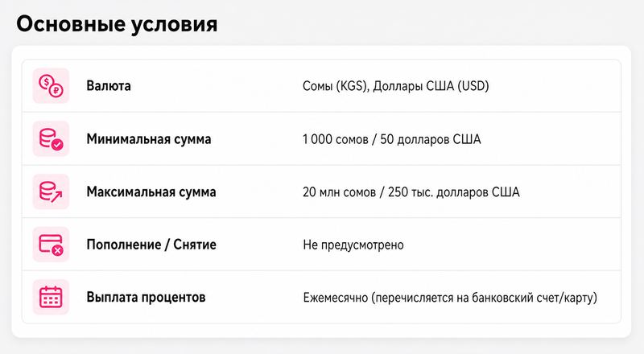Select the Выплата процентов label
The image size is (644, 354).
click(146, 297)
